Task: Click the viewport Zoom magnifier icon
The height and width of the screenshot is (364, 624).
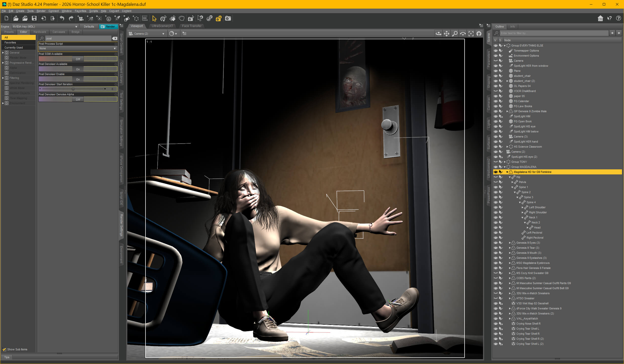Action: pyautogui.click(x=455, y=33)
